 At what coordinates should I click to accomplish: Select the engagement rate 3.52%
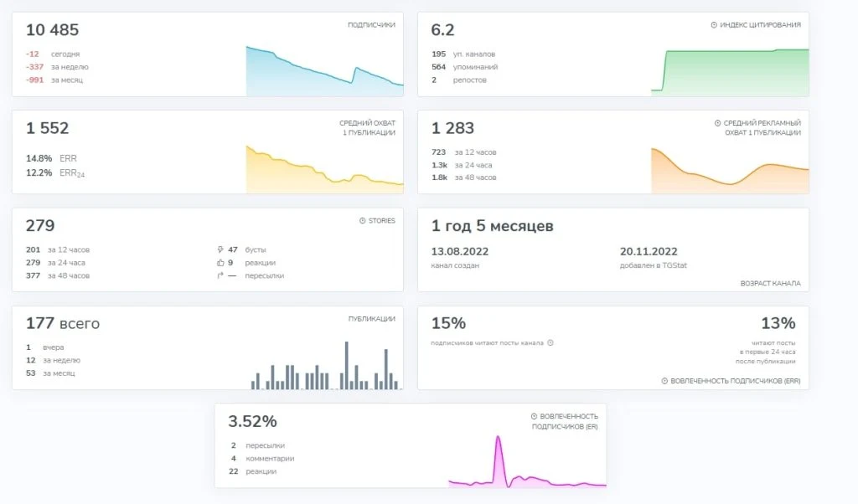pyautogui.click(x=253, y=422)
